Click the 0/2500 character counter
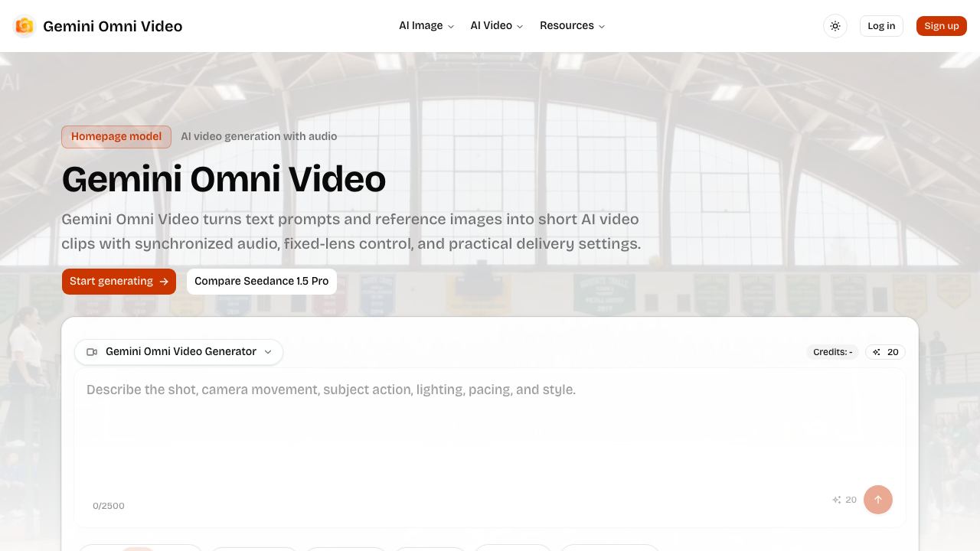The width and height of the screenshot is (980, 551). (x=109, y=506)
